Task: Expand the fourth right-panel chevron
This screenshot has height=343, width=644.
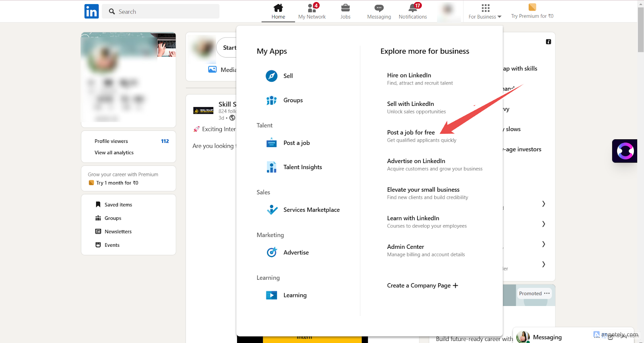Action: (543, 264)
